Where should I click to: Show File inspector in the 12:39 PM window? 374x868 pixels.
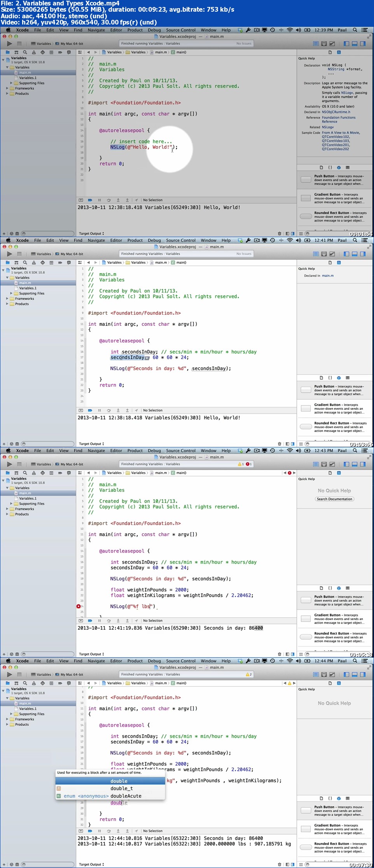330,52
